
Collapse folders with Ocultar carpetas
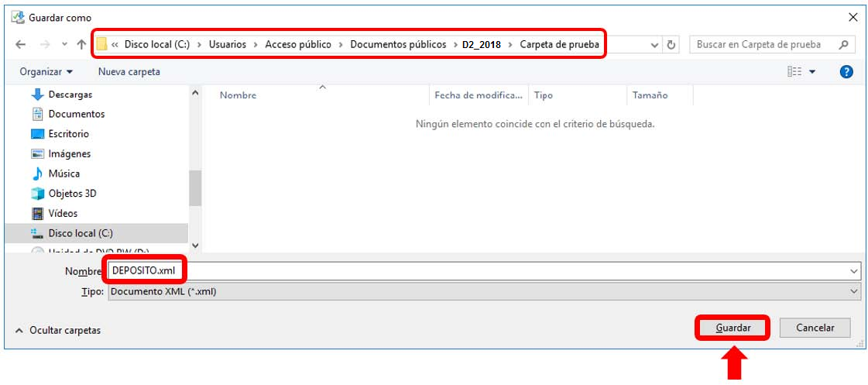coord(58,330)
